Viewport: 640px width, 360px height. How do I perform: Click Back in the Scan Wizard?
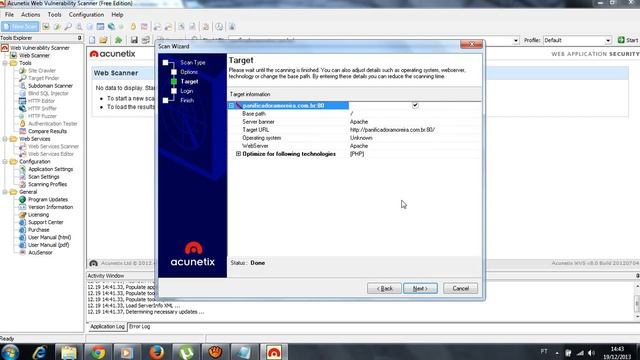pos(384,289)
